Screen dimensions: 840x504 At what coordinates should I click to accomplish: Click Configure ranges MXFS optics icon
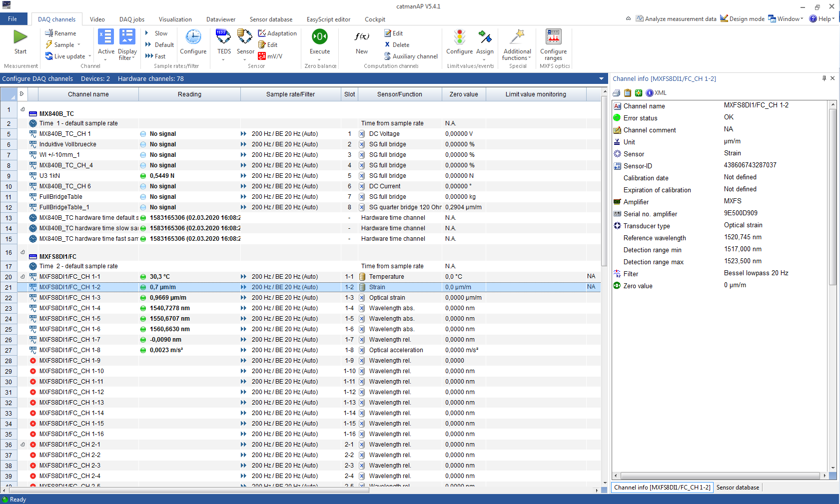tap(553, 37)
